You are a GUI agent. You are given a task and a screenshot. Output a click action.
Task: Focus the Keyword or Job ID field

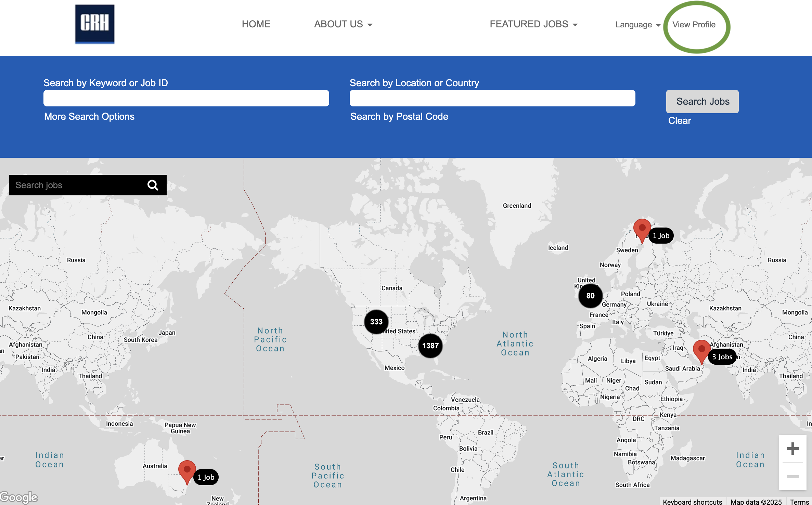click(x=186, y=98)
